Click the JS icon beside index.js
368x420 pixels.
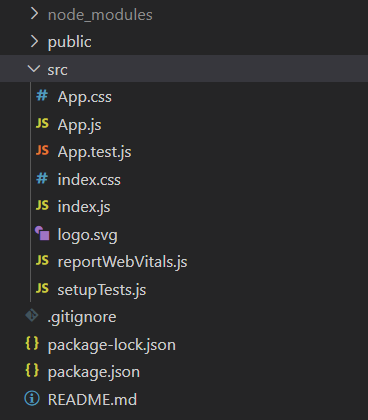point(42,206)
